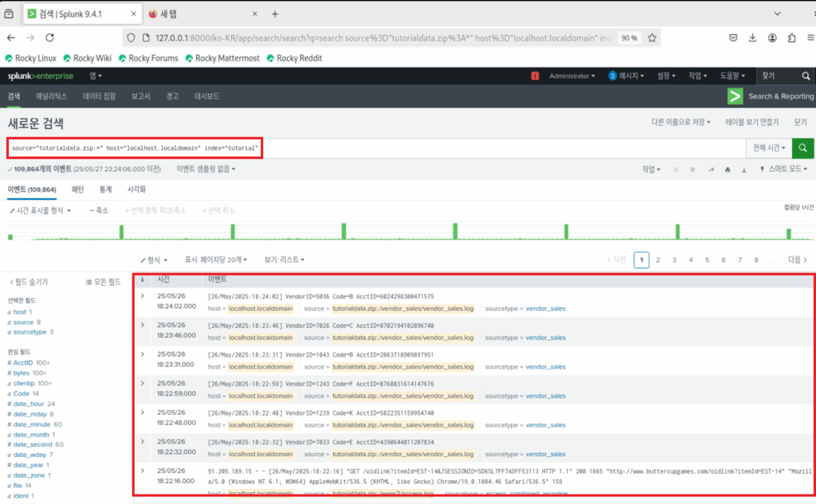The image size is (816, 504).
Task: Click the Stop job square icon
Action: (x=692, y=170)
